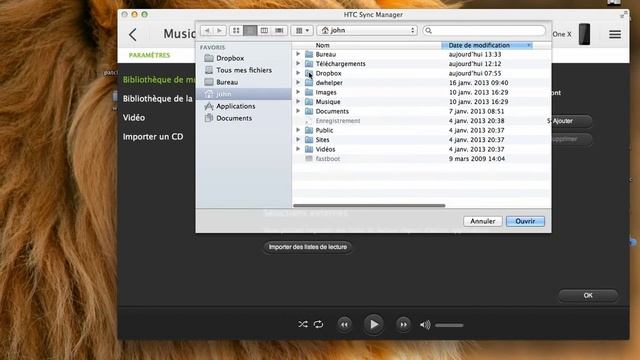
Task: Expand the Vidéos folder row
Action: click(298, 149)
